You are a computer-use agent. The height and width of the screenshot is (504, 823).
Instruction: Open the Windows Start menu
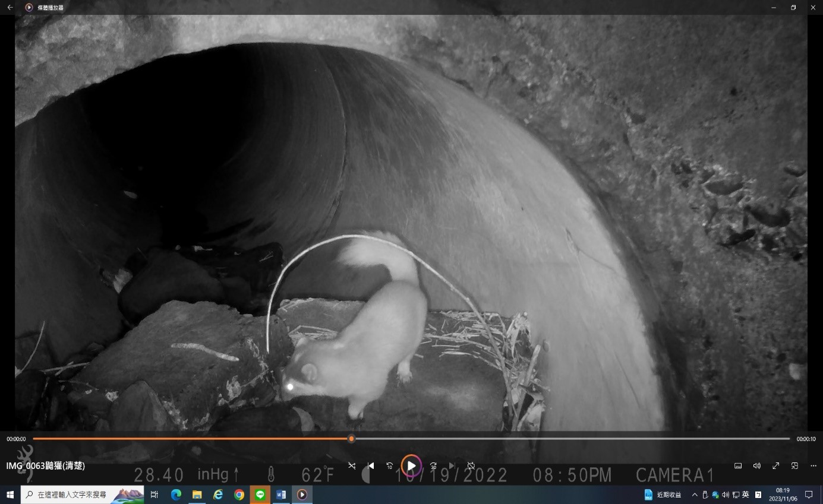10,495
